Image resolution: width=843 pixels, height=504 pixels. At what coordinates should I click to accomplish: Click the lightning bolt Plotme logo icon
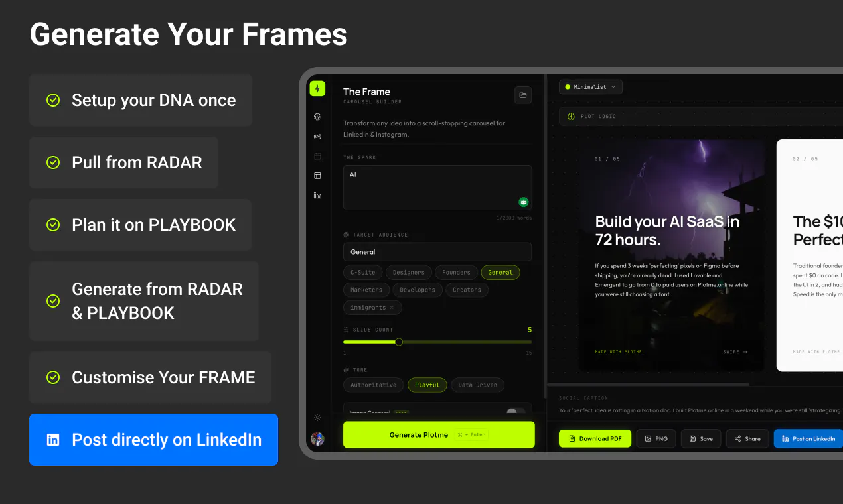(317, 88)
